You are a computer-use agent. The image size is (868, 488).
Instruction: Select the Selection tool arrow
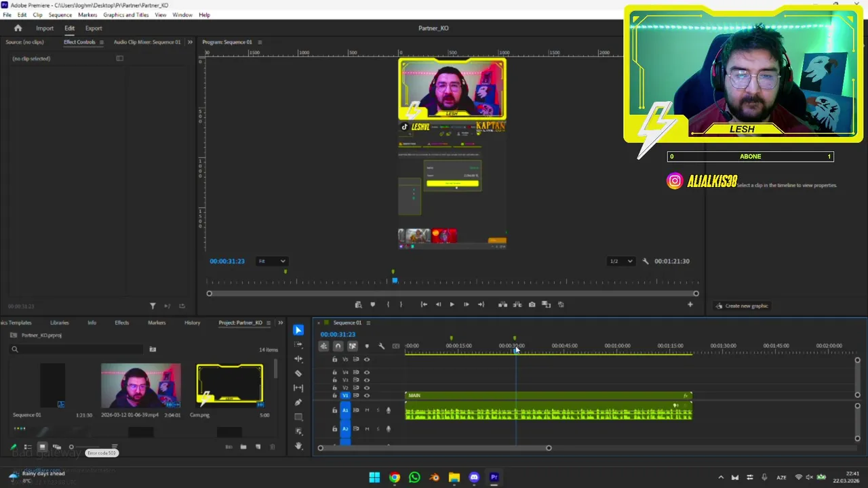click(298, 330)
